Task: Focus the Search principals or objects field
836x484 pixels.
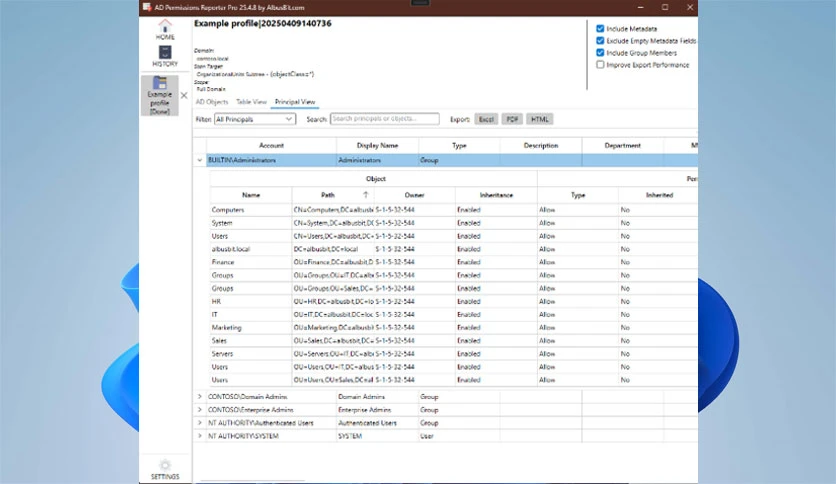Action: pyautogui.click(x=384, y=118)
